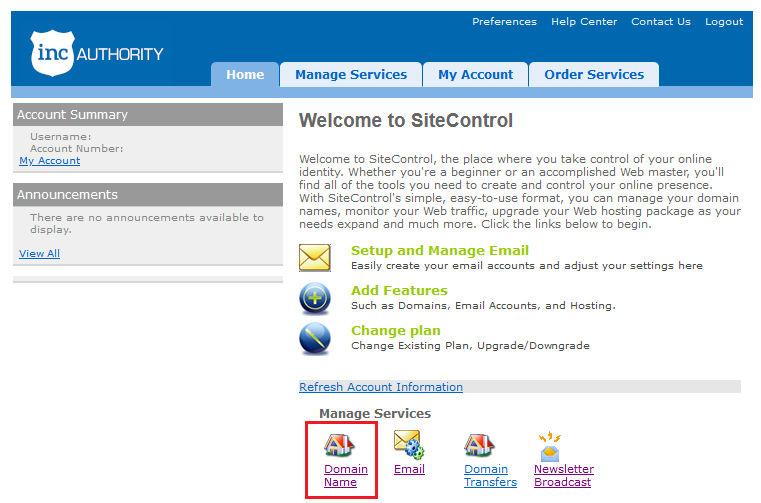The width and height of the screenshot is (761, 503).
Task: Click the house icon above Domain Name
Action: tap(339, 444)
